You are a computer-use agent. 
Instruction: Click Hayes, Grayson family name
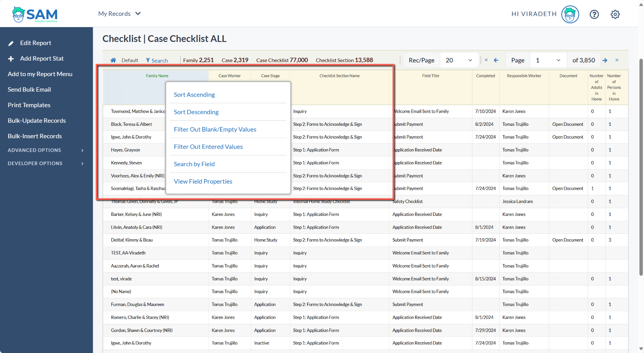[x=125, y=150]
